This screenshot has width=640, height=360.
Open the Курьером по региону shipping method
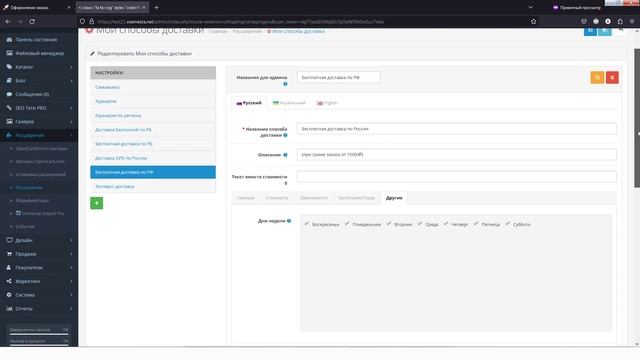(153, 116)
